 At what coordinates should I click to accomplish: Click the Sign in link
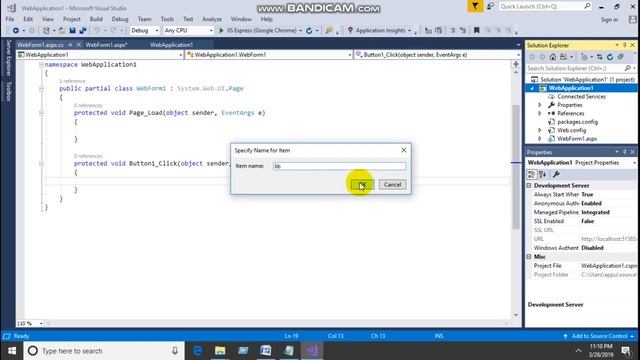coord(609,20)
